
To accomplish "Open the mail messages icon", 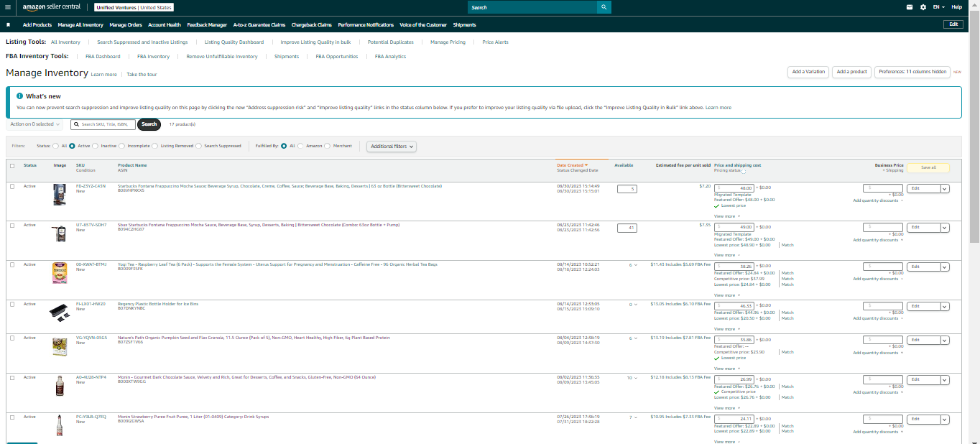I will coord(910,7).
